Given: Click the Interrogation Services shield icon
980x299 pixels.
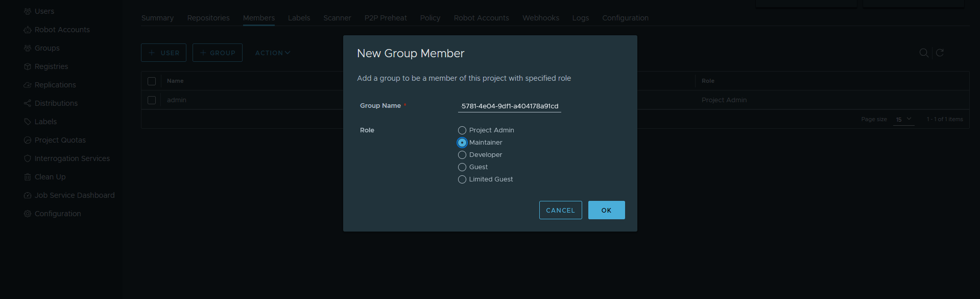Looking at the screenshot, I should 28,158.
